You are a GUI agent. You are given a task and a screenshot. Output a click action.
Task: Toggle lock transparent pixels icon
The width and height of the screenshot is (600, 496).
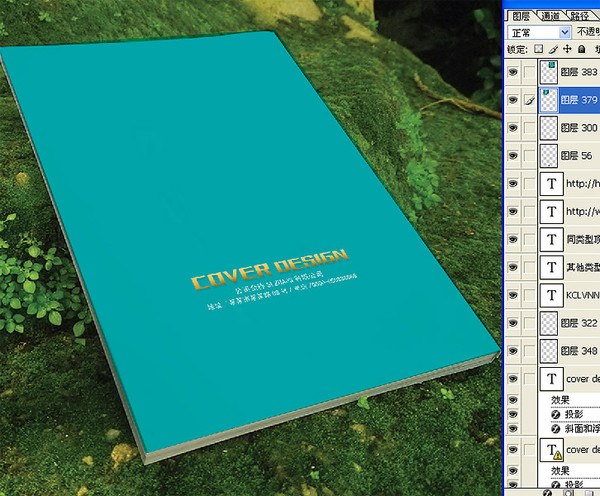(x=539, y=49)
